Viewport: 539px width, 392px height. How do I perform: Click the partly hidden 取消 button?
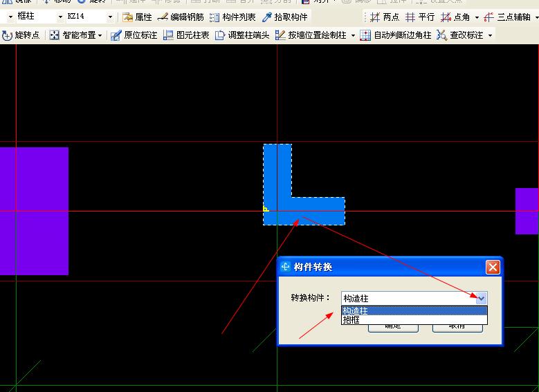click(x=457, y=328)
